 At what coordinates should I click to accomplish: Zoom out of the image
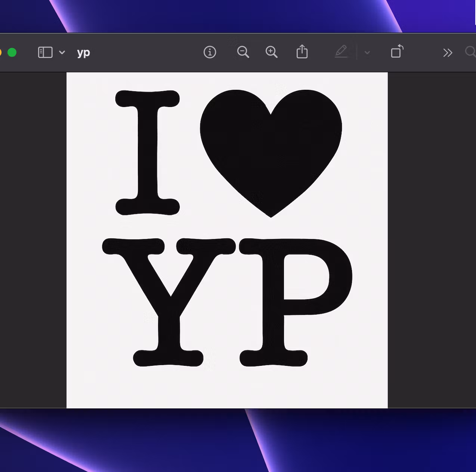(x=243, y=52)
